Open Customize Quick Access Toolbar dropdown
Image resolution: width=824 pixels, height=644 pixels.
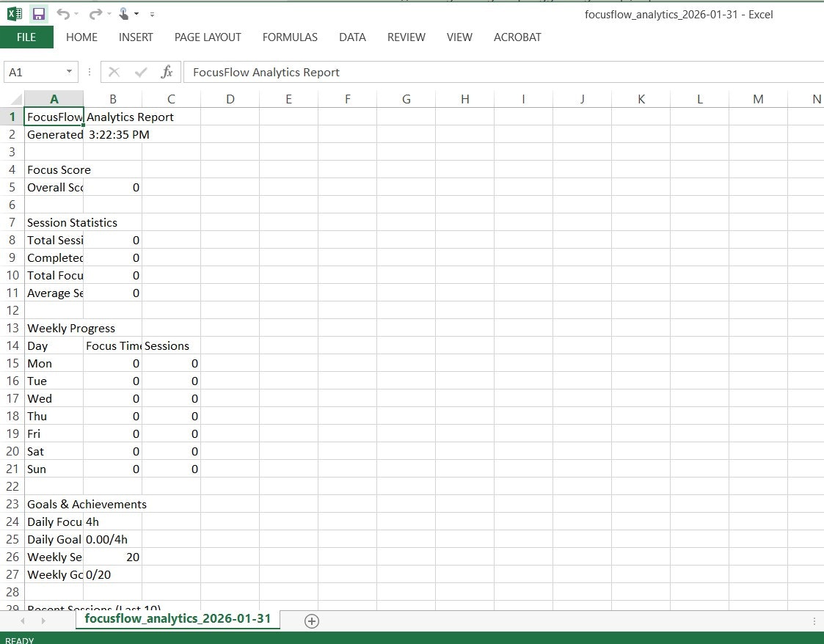click(152, 14)
